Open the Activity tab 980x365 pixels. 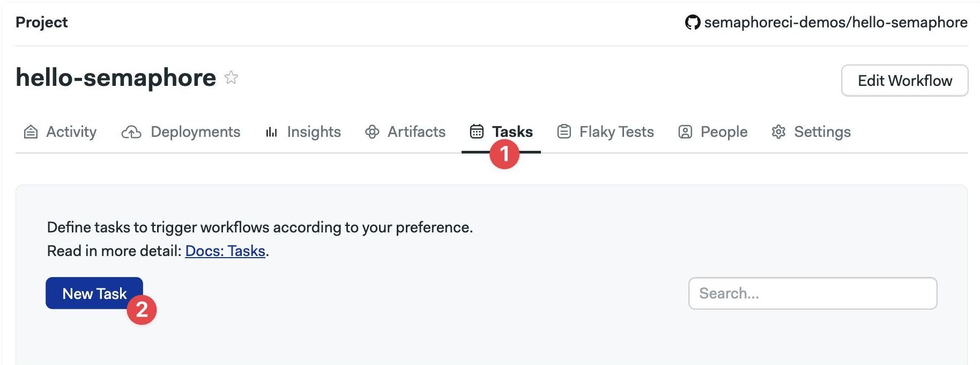[x=60, y=132]
